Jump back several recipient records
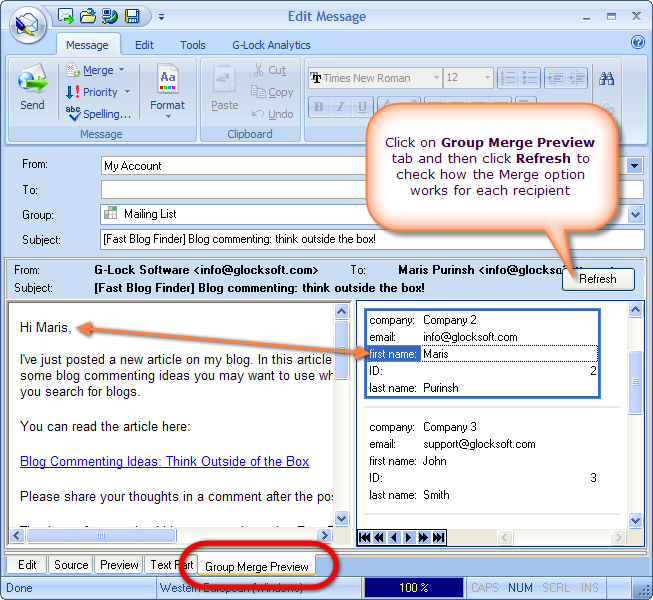Screen dimensions: 653x600 pos(379,538)
